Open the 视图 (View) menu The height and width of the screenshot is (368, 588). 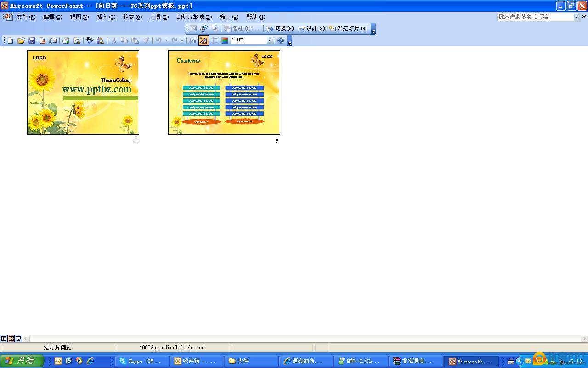[79, 17]
